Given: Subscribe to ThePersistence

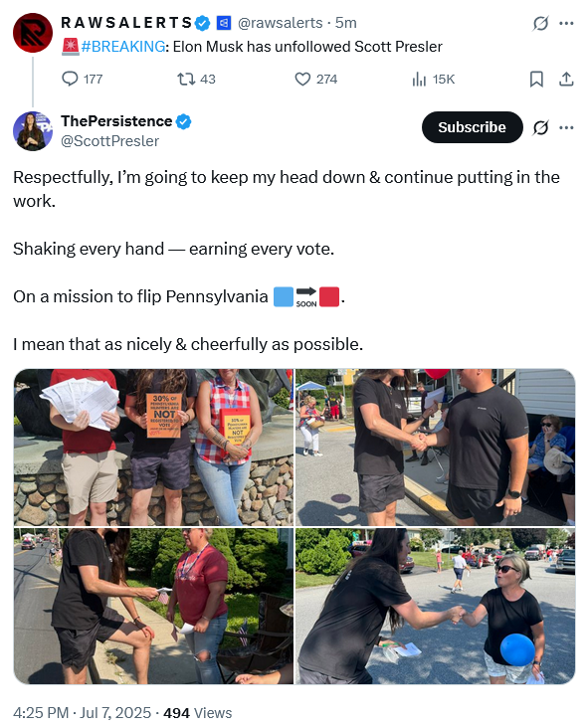Looking at the screenshot, I should (472, 127).
